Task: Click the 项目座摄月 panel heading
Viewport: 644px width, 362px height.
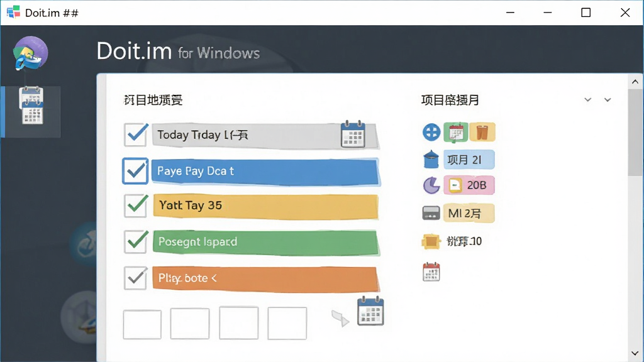Action: click(450, 100)
